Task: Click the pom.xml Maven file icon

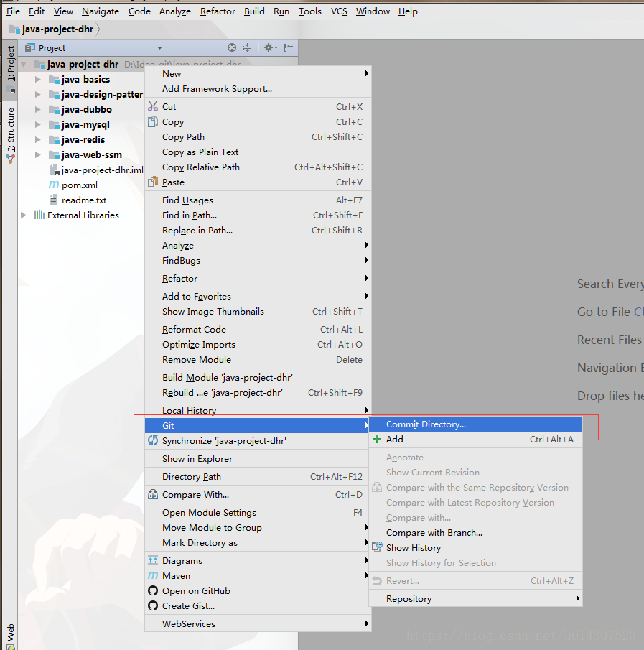Action: coord(54,185)
